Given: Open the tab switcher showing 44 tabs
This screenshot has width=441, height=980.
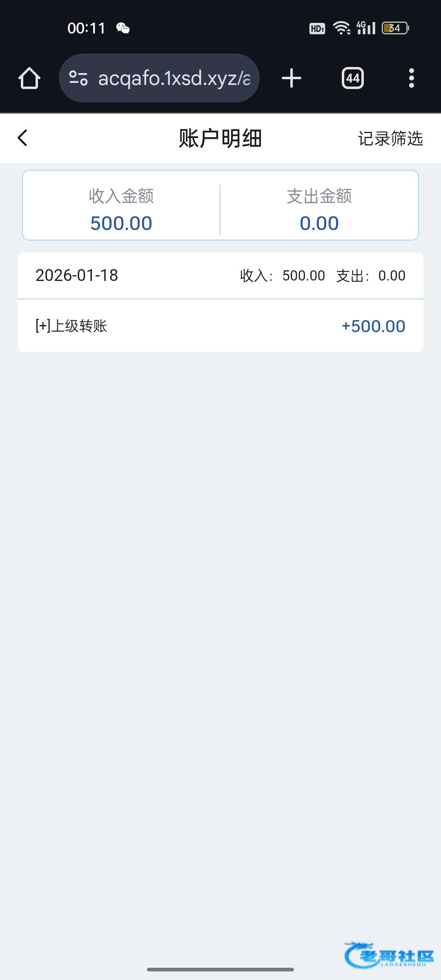Looking at the screenshot, I should click(353, 78).
